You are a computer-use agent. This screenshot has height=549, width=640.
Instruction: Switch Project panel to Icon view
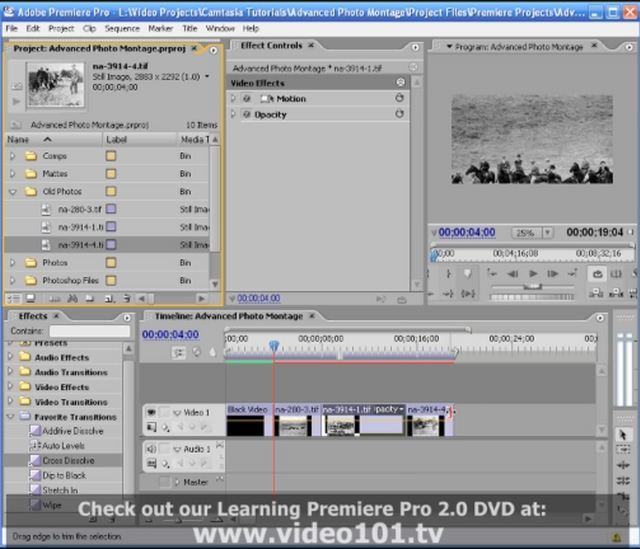pyautogui.click(x=31, y=299)
